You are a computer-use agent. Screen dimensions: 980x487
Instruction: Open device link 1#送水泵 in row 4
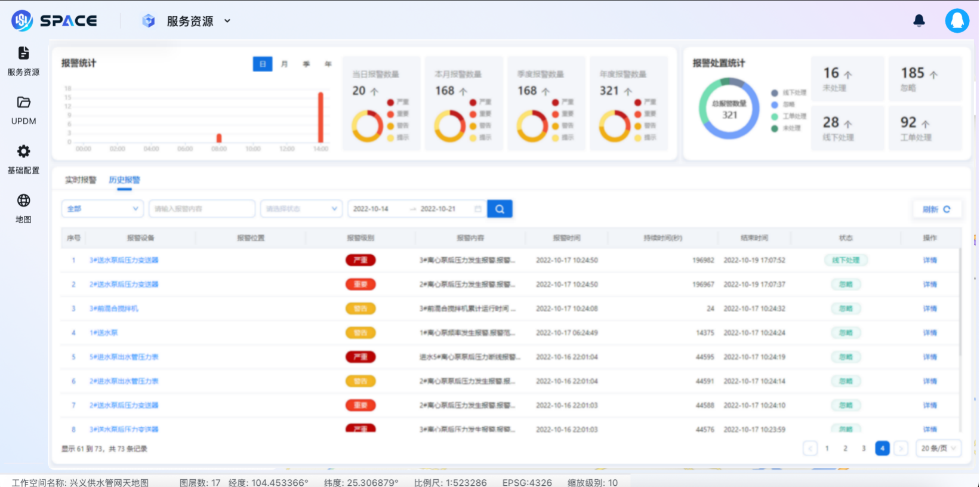(x=104, y=332)
